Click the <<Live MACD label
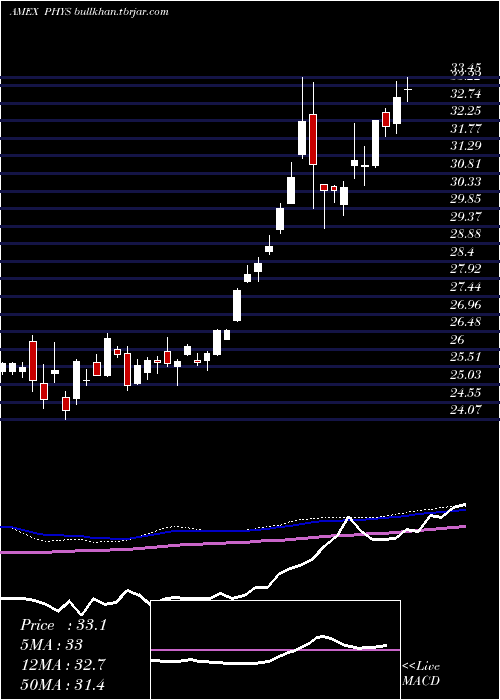 [421, 674]
